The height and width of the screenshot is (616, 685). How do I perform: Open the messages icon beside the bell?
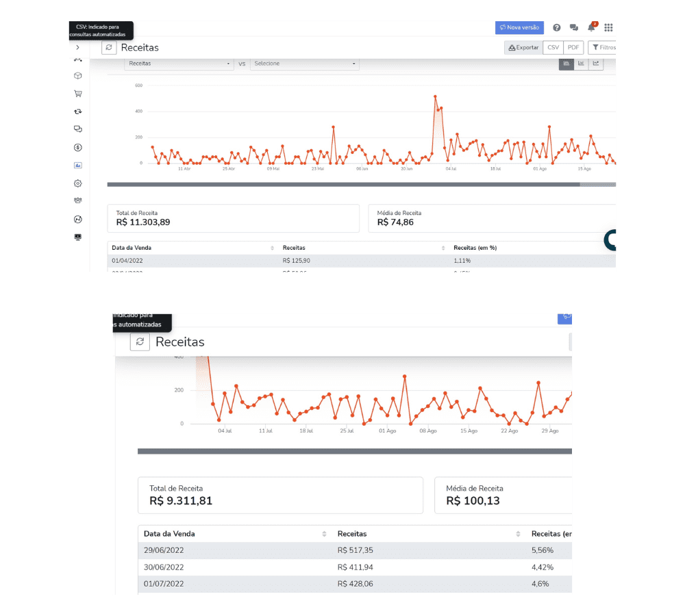tap(574, 27)
